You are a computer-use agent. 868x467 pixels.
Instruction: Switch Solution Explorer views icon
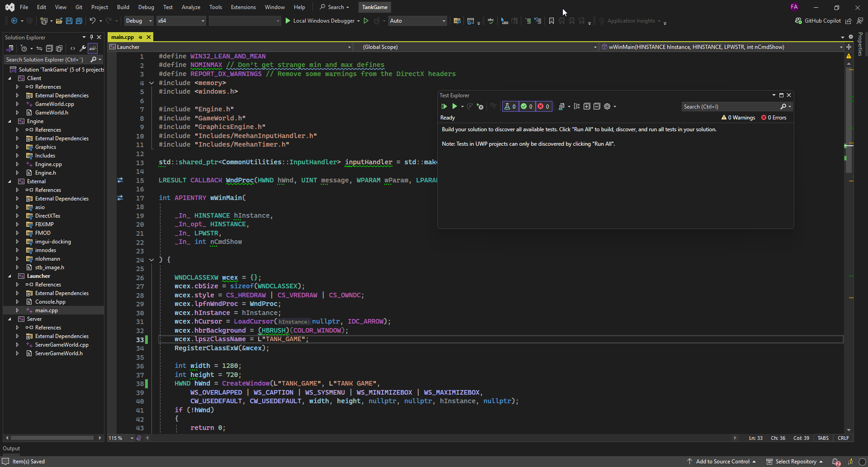click(x=9, y=48)
